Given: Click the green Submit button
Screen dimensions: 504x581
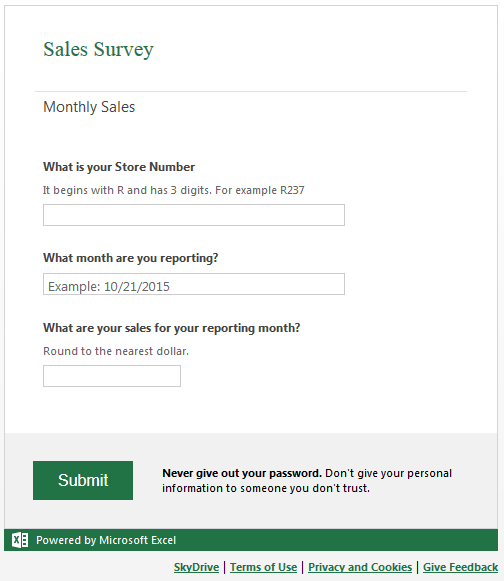Looking at the screenshot, I should pyautogui.click(x=83, y=480).
